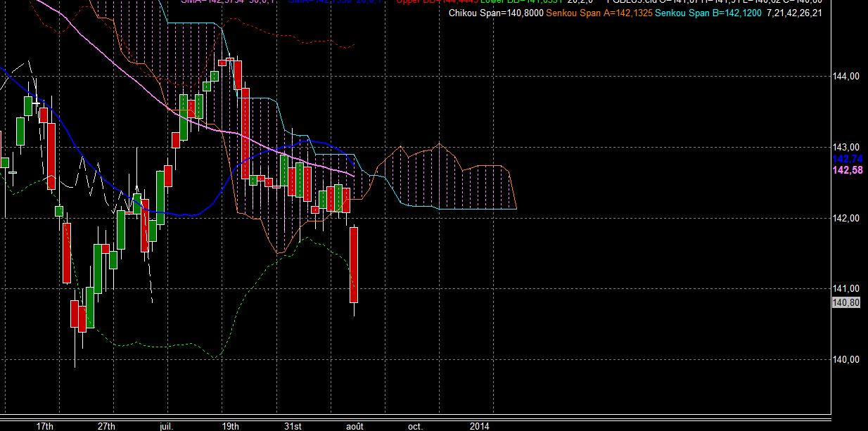Click the blue 142,74 SMA value tag
Viewport: 868px width, 431px height.
click(x=846, y=160)
